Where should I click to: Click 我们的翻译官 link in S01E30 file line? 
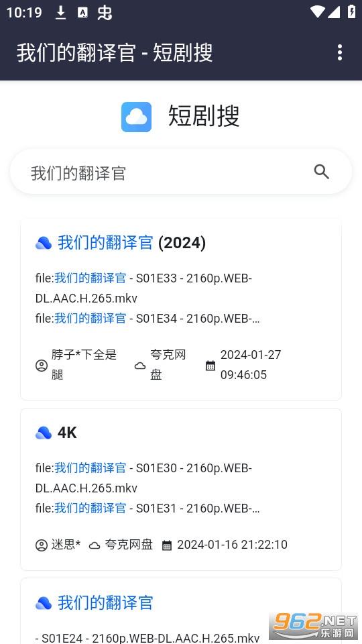point(90,468)
